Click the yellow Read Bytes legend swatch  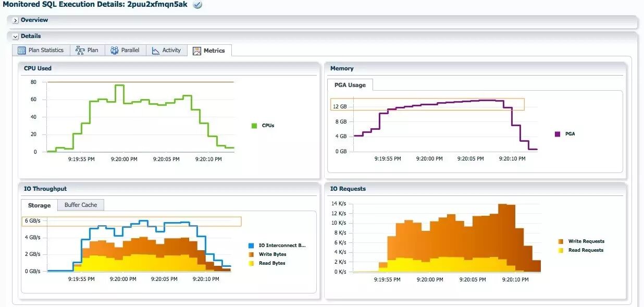click(251, 263)
